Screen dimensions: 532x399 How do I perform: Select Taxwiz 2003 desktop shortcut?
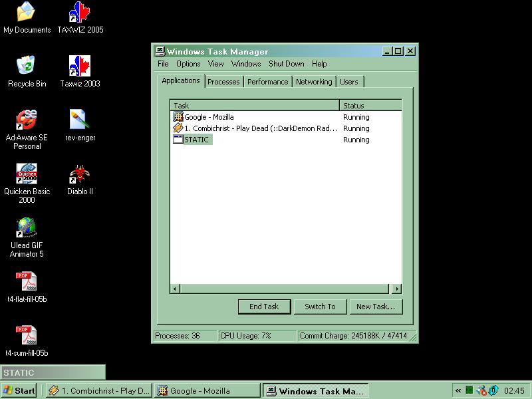pyautogui.click(x=80, y=71)
